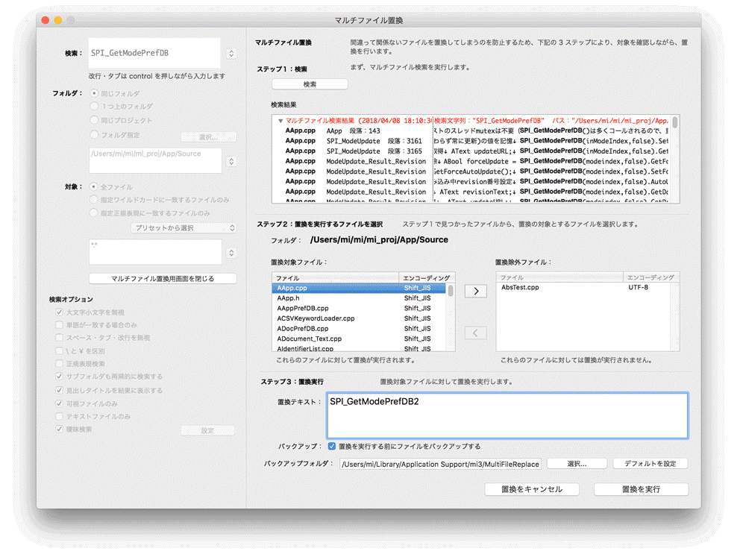Image resolution: width=746 pixels, height=560 pixels.
Task: Select result row SPI_ModeUpdate 段落：3165
Action: [471, 151]
